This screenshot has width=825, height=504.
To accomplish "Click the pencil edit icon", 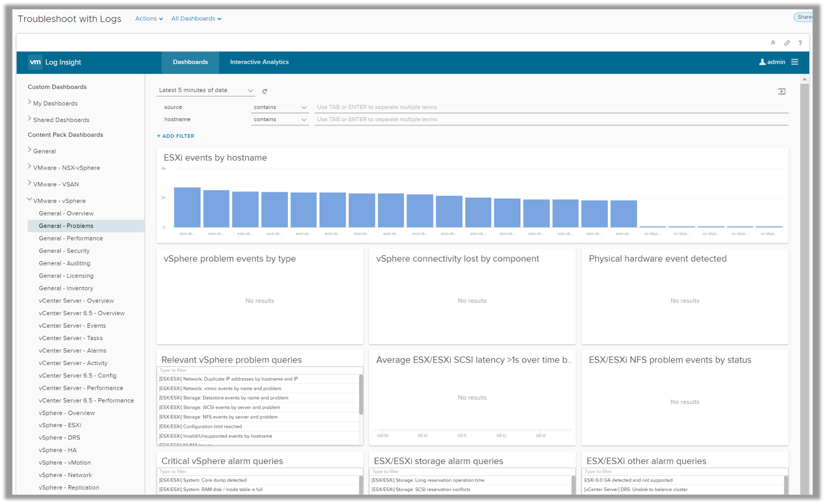I will tap(787, 43).
